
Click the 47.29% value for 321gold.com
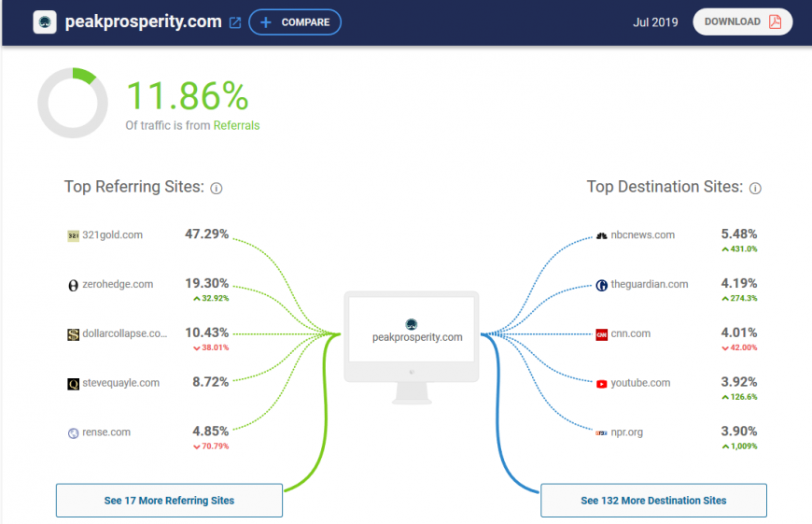(206, 234)
